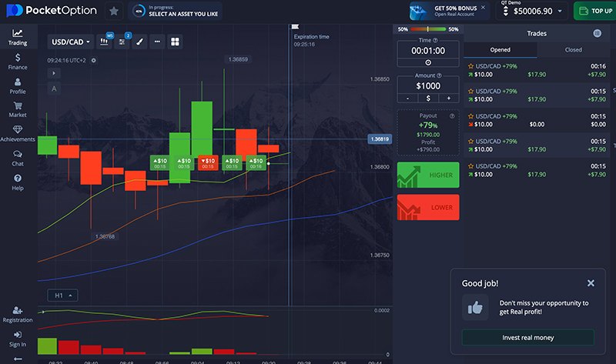Image resolution: width=616 pixels, height=364 pixels.
Task: Decrease trade amount with minus button
Action: coord(408,99)
